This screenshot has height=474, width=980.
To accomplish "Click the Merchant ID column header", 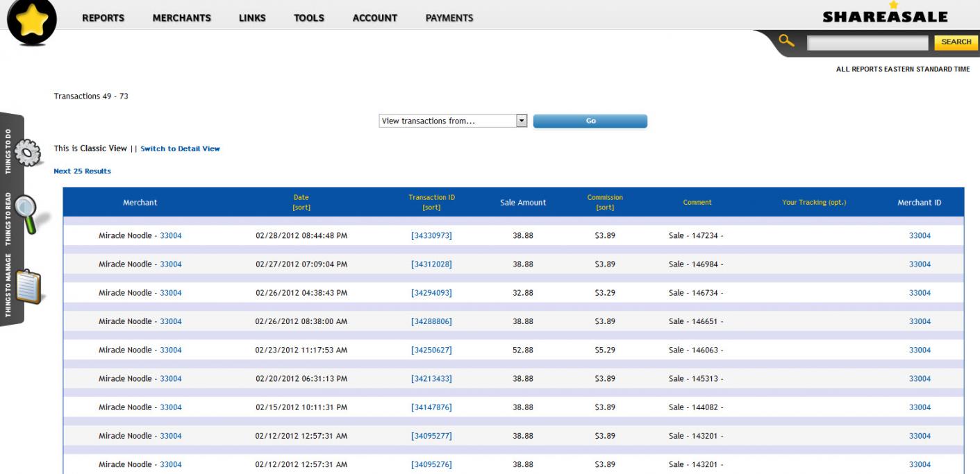I will point(920,203).
